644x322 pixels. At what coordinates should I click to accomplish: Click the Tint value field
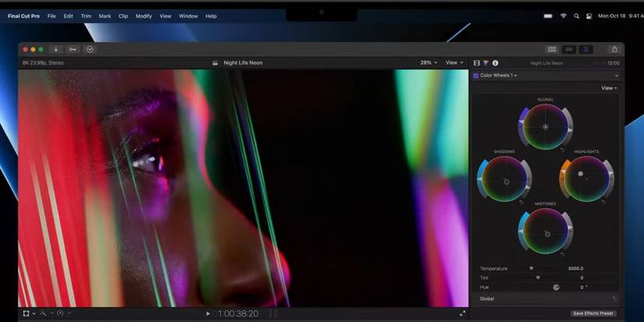point(582,278)
